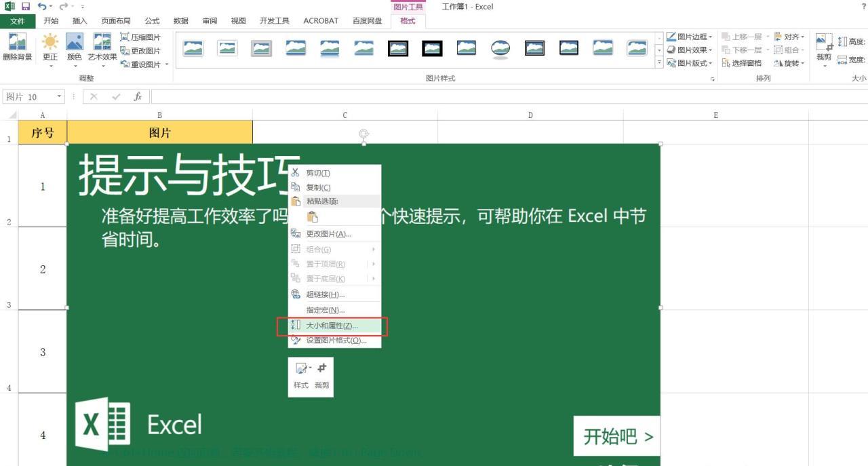
Task: Switch to the 页面布局 ribbon tab
Action: 116,21
